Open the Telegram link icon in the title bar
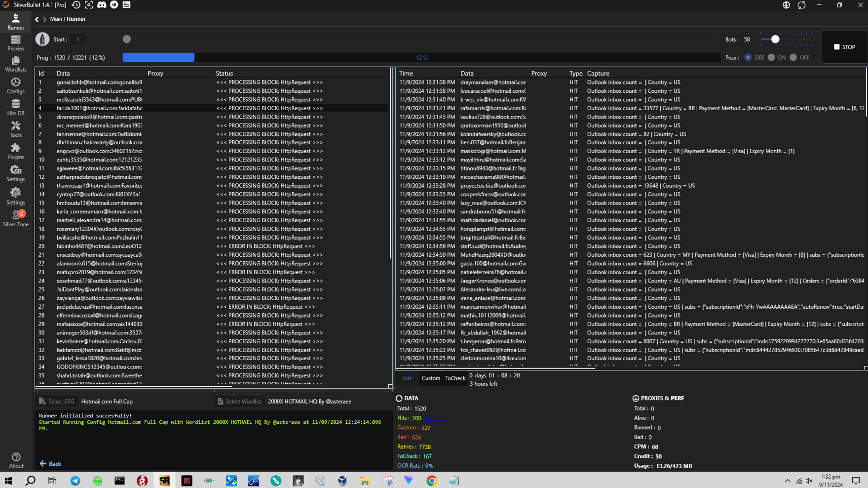This screenshot has height=488, width=868. (114, 5)
